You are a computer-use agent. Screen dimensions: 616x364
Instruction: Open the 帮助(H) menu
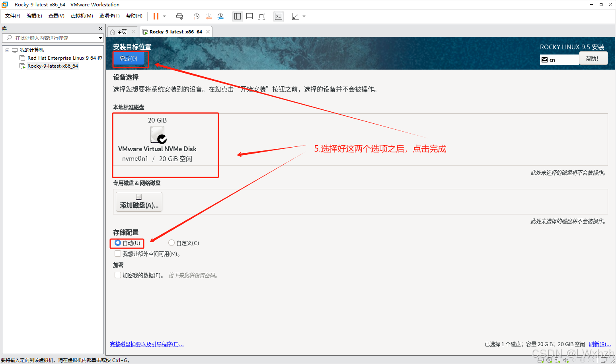(x=134, y=16)
